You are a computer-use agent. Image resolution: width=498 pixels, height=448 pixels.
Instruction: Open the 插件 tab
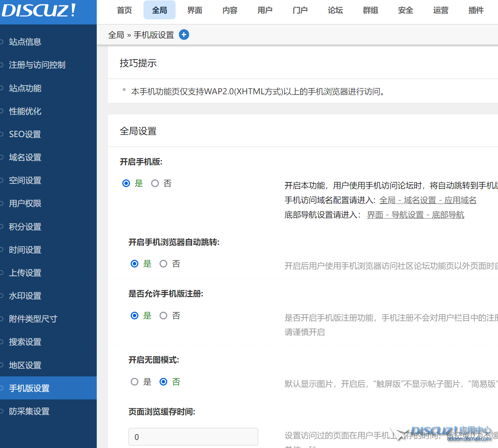pyautogui.click(x=476, y=10)
